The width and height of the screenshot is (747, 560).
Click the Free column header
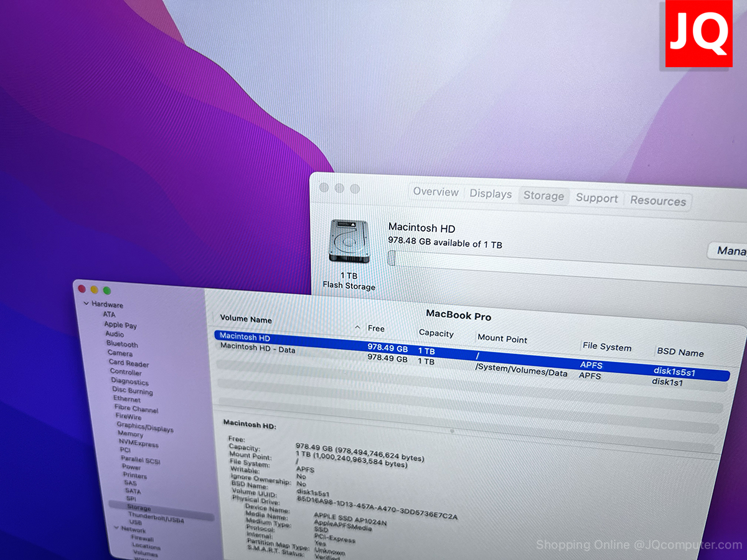click(376, 329)
